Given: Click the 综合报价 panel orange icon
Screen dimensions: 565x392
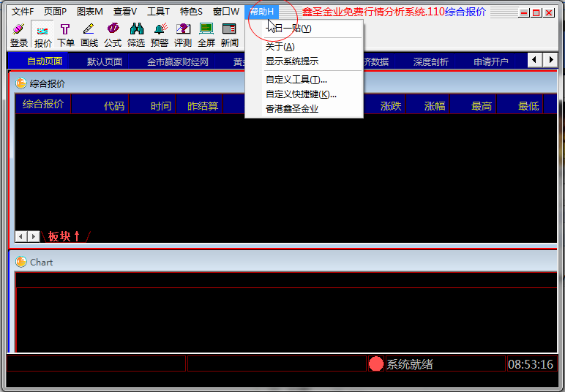Looking at the screenshot, I should coord(21,83).
